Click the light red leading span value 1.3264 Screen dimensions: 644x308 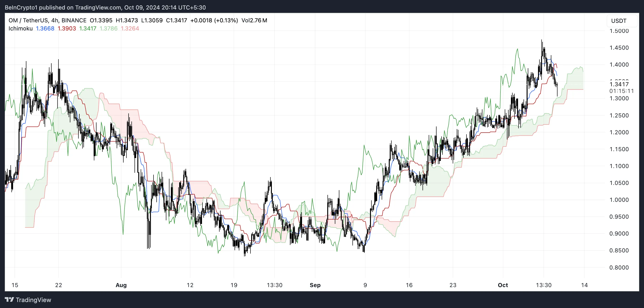point(130,29)
